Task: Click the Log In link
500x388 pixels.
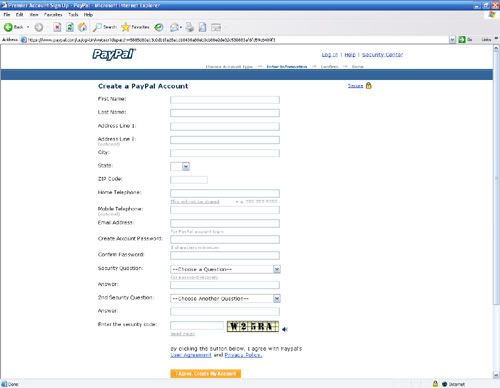Action: pyautogui.click(x=330, y=55)
